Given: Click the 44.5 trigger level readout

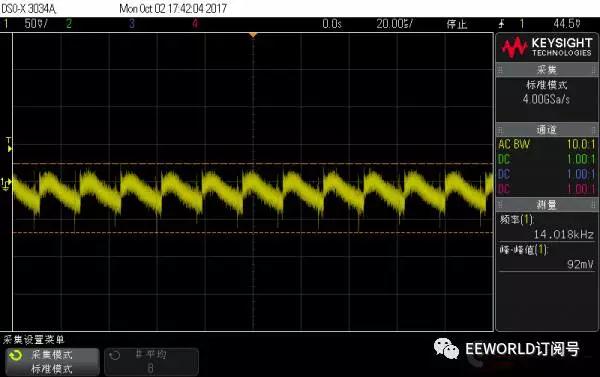Looking at the screenshot, I should tap(567, 24).
